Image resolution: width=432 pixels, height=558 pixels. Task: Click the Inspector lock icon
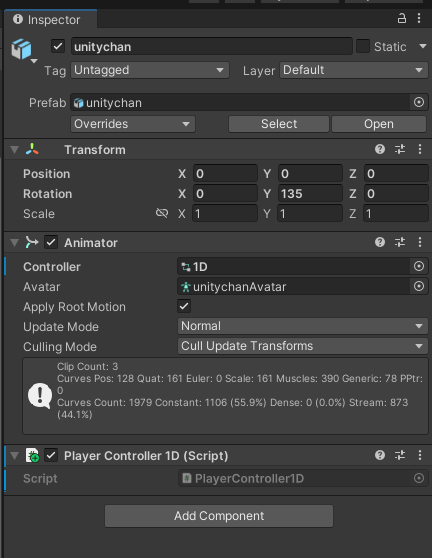(402, 18)
